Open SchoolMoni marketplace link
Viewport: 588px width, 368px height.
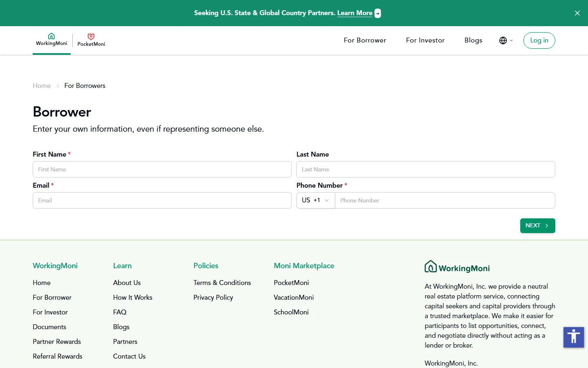click(x=291, y=312)
